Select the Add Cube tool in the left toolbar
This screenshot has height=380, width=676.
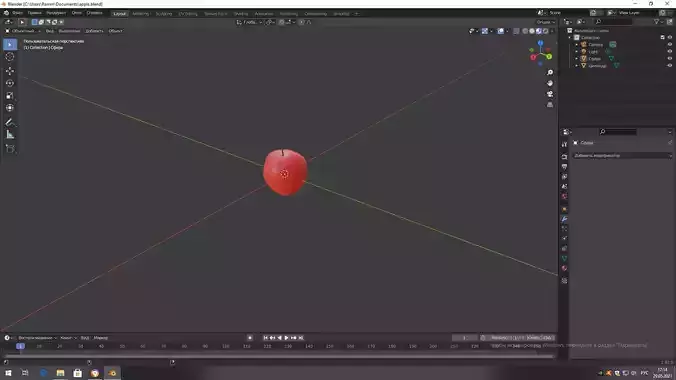[10, 149]
